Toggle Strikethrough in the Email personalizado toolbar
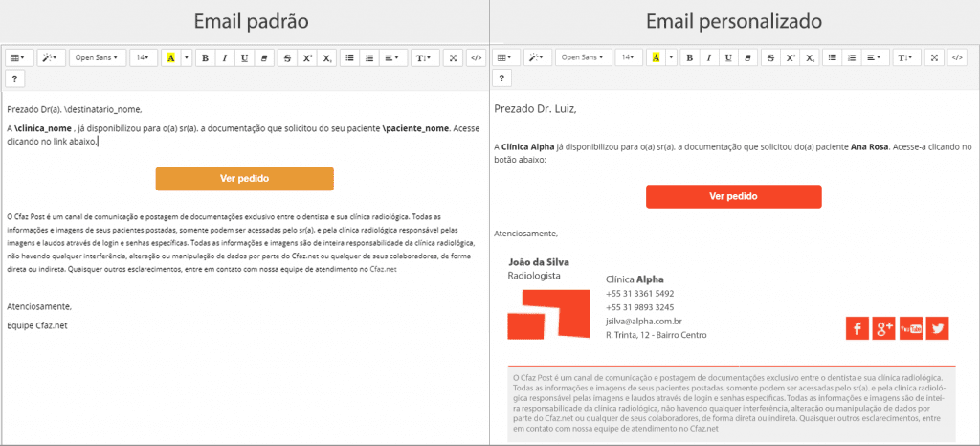Image resolution: width=980 pixels, height=446 pixels. [771, 57]
